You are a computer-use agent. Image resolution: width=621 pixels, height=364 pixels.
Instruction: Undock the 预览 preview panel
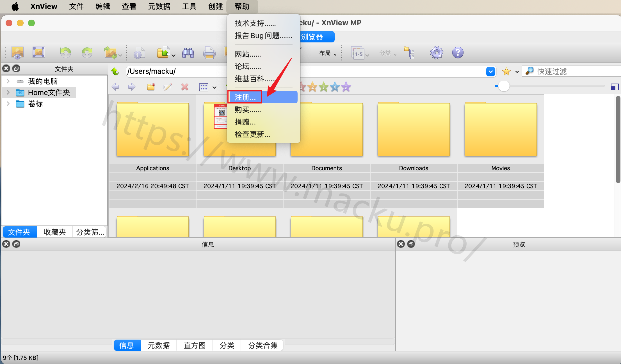(411, 244)
